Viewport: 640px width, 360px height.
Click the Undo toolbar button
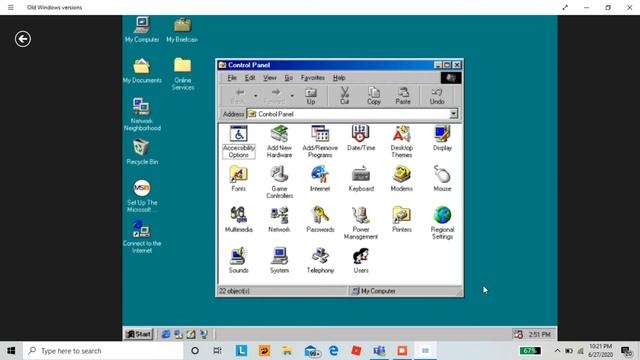[437, 96]
